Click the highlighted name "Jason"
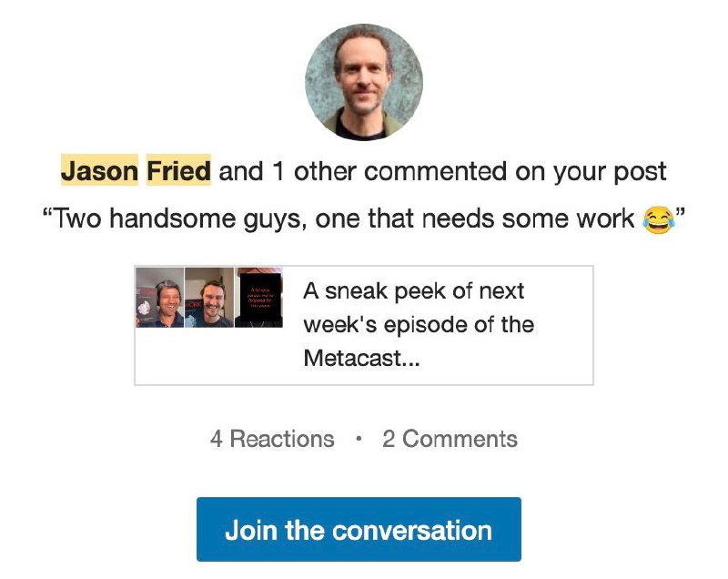The image size is (728, 579). coord(99,171)
